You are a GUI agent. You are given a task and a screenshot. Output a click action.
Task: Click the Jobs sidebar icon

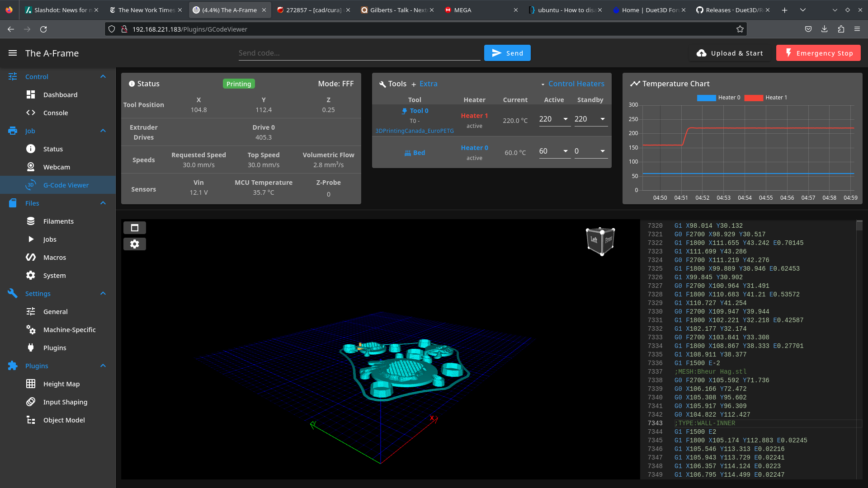tap(31, 239)
